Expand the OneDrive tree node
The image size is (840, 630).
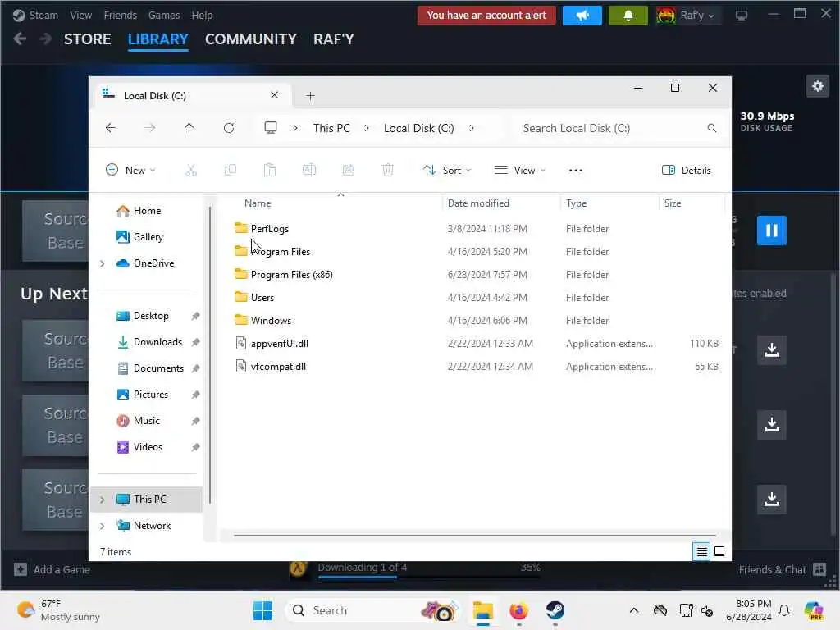click(102, 263)
